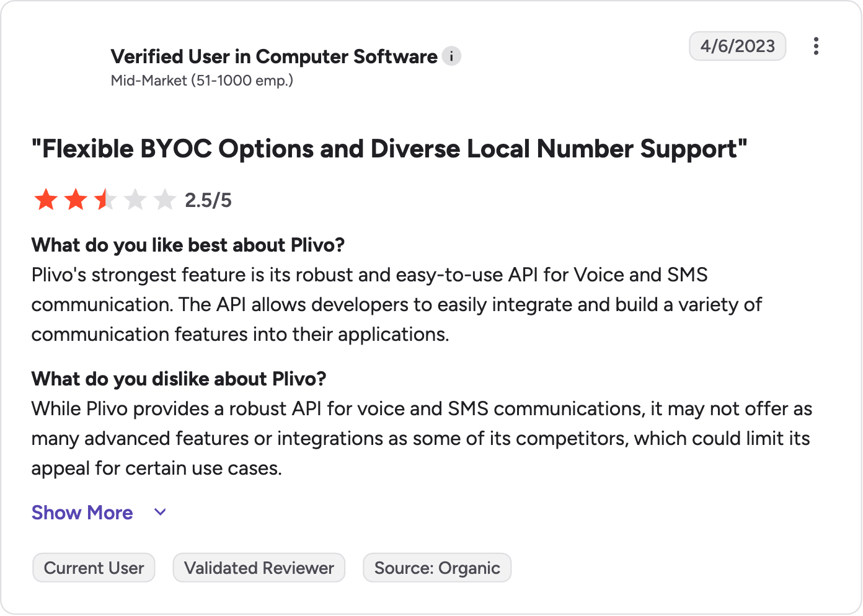Image resolution: width=863 pixels, height=616 pixels.
Task: Open the three-dot options menu
Action: pyautogui.click(x=816, y=46)
